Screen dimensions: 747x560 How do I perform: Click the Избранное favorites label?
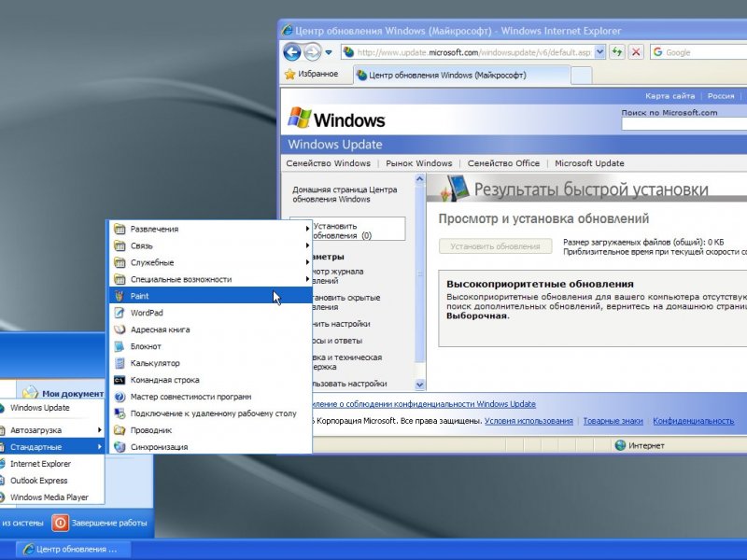tap(318, 74)
